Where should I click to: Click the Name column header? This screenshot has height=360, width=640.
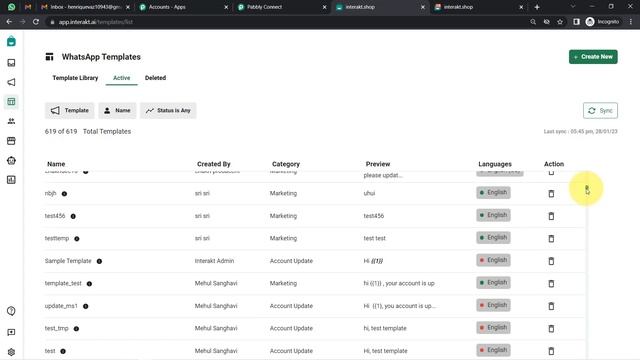[56, 164]
